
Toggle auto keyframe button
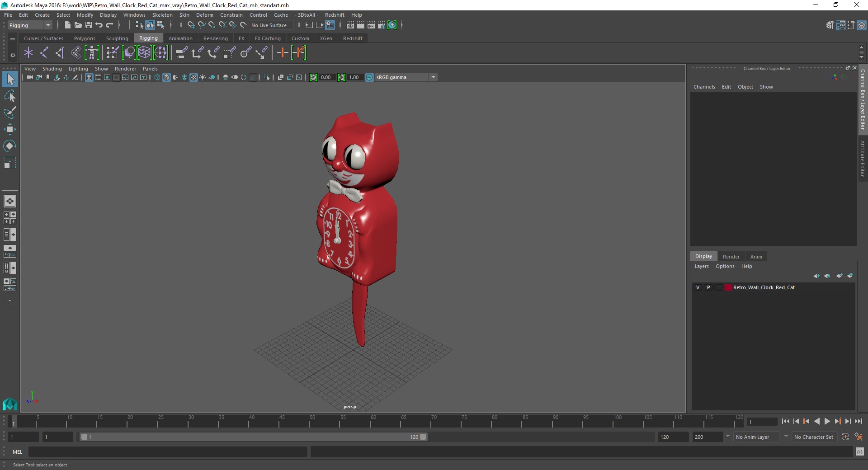click(x=845, y=437)
